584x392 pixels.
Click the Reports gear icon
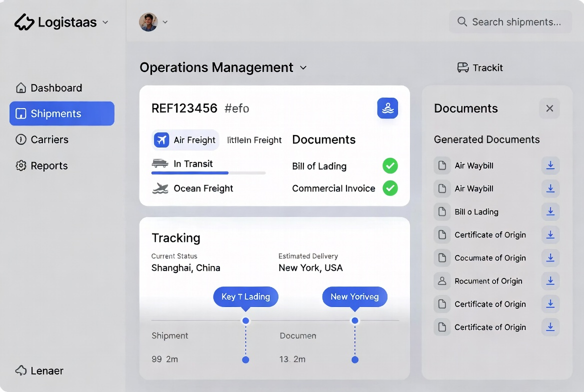(21, 165)
